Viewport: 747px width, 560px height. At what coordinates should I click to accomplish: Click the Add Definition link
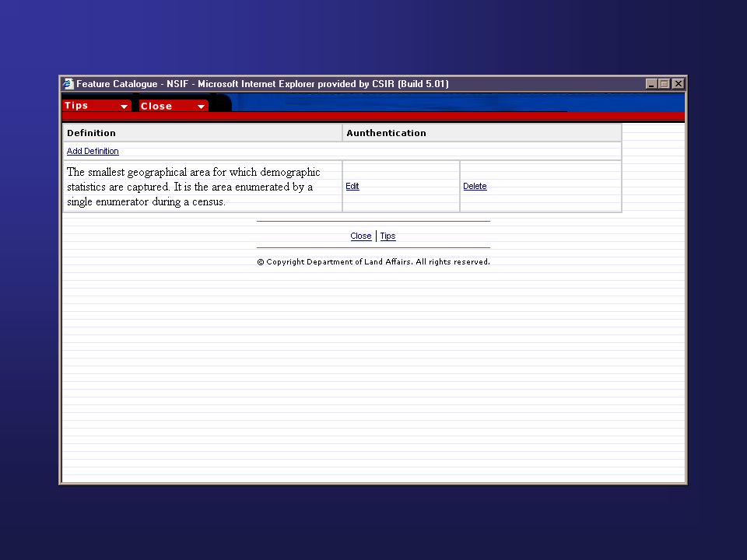tap(93, 151)
